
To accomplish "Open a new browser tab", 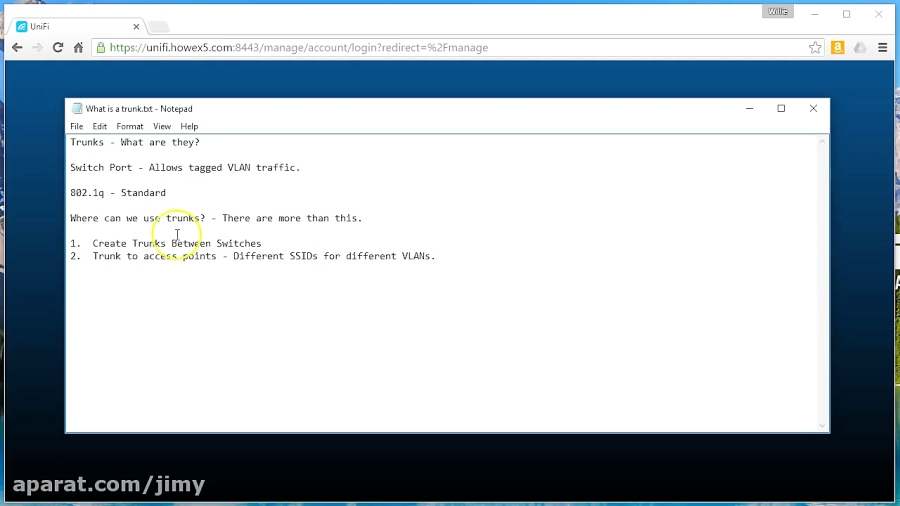I will (158, 26).
